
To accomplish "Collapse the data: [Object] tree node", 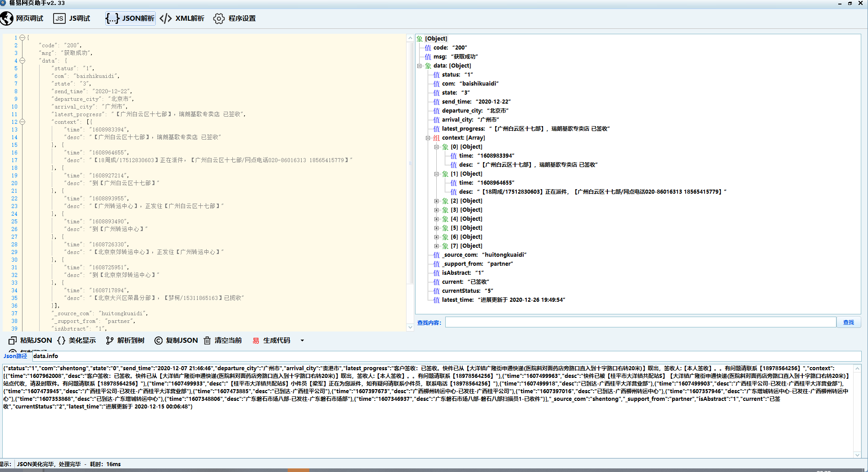I will click(419, 66).
